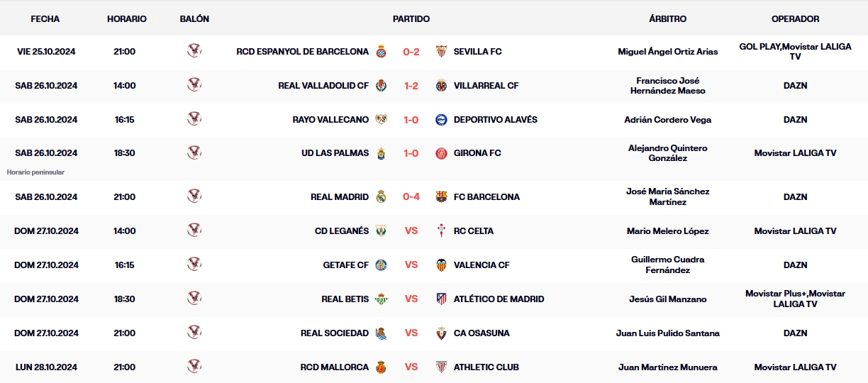Click the match ball icon for Espanyol–Sevilla
Screen dimensions: 868x383
coord(194,51)
